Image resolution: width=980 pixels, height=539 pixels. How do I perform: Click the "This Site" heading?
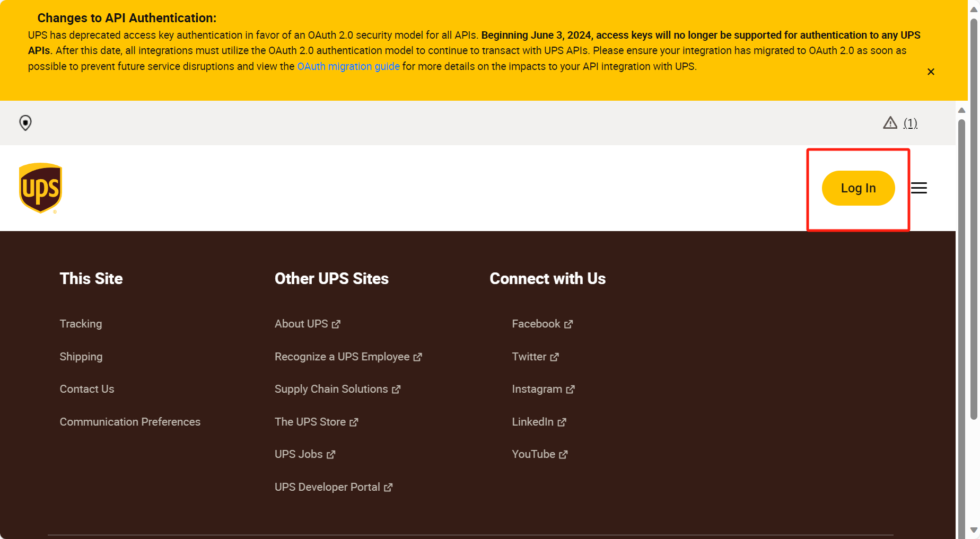point(91,279)
